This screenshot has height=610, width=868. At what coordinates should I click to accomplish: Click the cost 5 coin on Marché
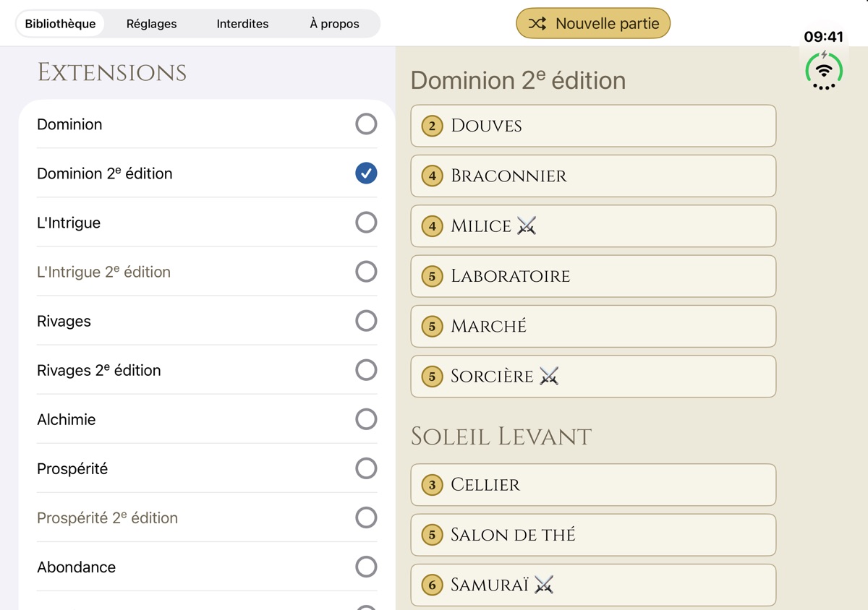pyautogui.click(x=433, y=327)
